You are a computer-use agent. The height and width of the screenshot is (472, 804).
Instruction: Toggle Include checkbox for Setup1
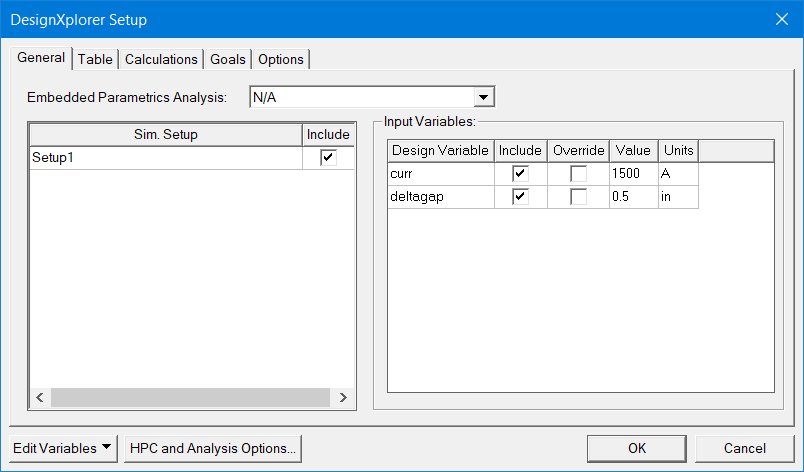tap(328, 157)
